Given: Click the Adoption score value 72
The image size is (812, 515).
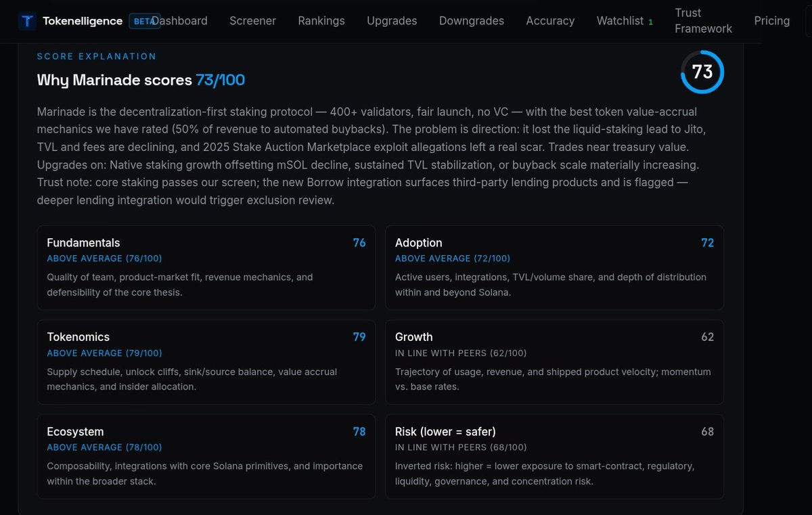Looking at the screenshot, I should click(x=708, y=243).
